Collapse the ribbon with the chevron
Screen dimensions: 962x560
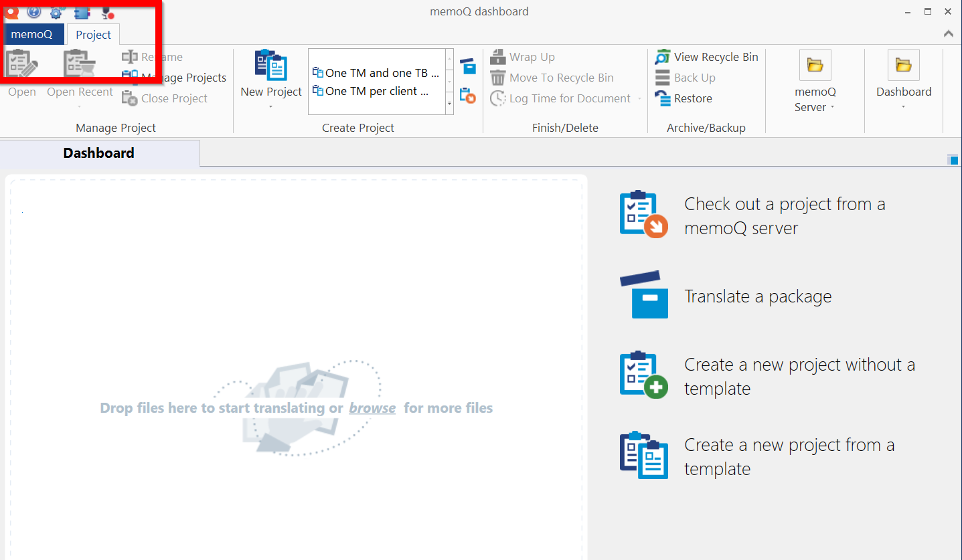pos(948,33)
